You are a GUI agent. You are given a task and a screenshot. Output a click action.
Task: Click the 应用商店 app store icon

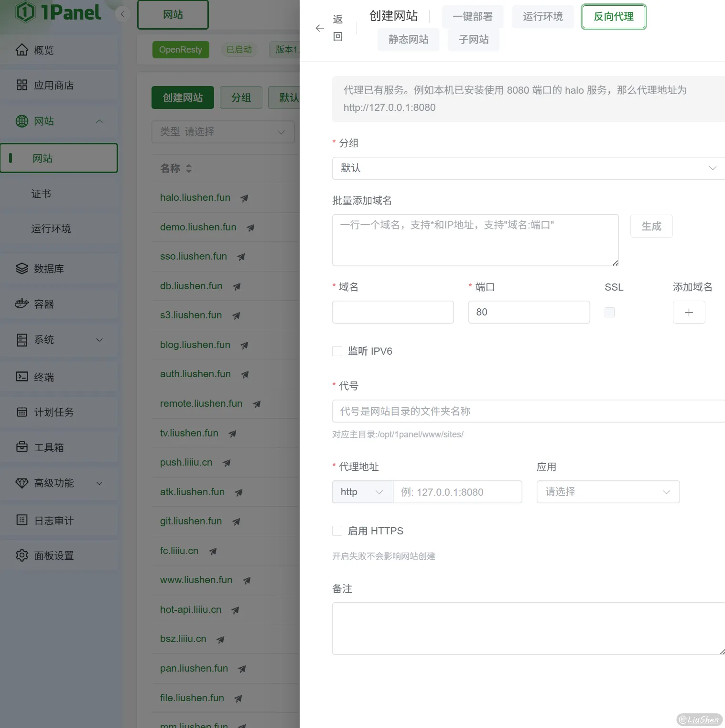pos(22,85)
